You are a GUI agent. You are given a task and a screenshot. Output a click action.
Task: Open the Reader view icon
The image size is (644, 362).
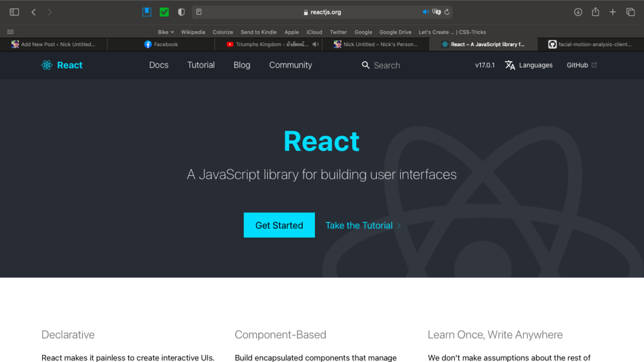pyautogui.click(x=199, y=12)
